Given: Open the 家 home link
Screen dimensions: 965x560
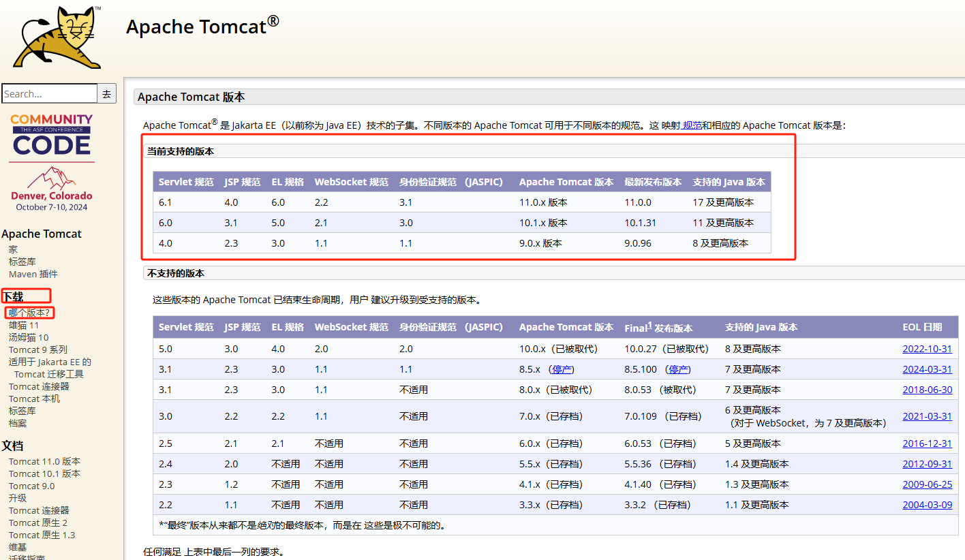Looking at the screenshot, I should point(13,250).
